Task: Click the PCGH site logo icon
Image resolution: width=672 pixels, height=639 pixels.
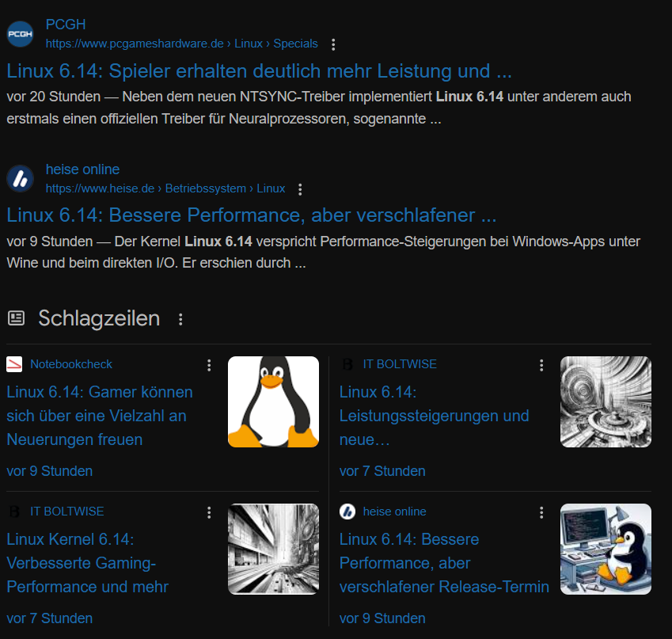Action: (20, 34)
